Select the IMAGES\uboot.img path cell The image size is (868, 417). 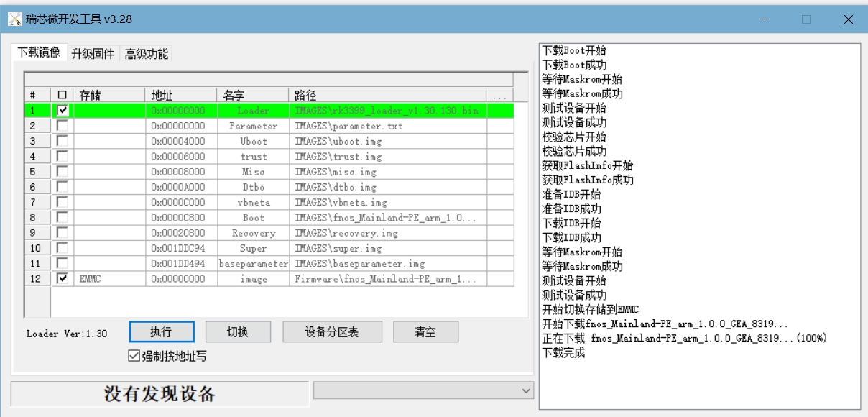(388, 141)
